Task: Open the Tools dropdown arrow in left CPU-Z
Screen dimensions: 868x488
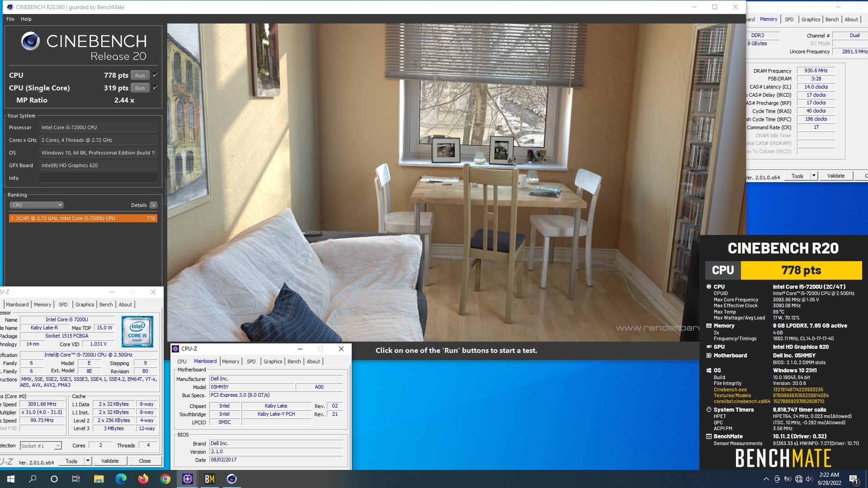Action: click(x=88, y=461)
